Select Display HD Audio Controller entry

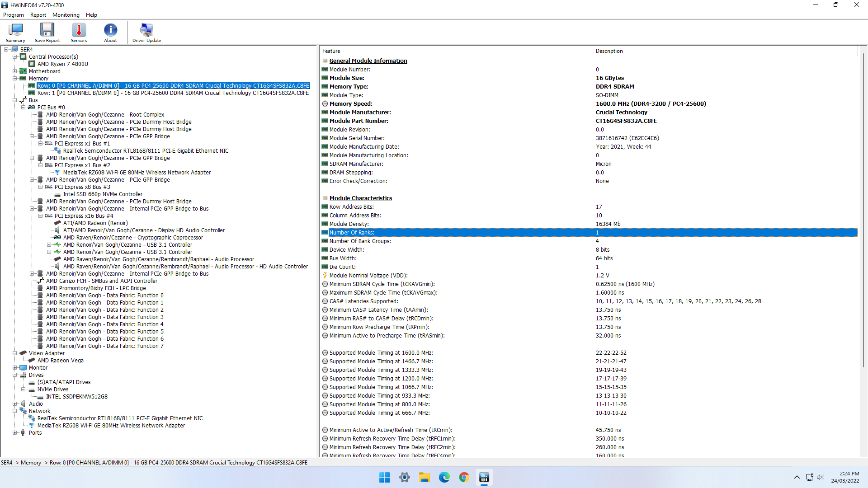pos(144,230)
